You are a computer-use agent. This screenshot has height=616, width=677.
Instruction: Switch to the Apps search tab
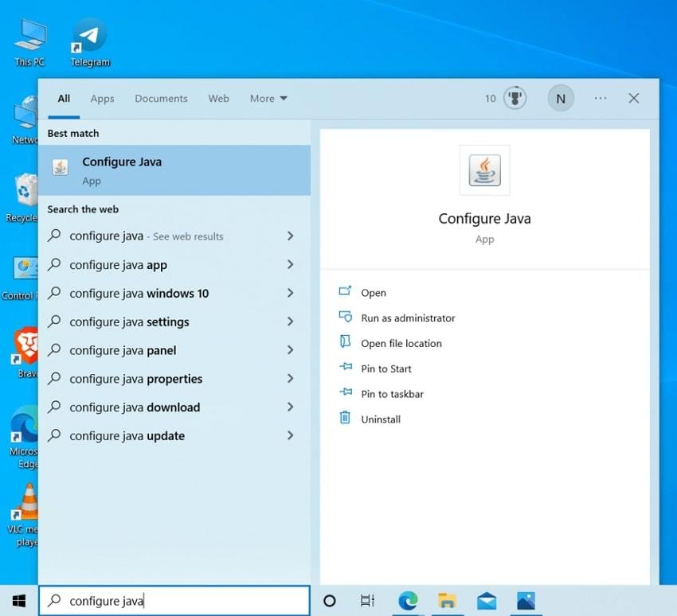click(x=102, y=98)
